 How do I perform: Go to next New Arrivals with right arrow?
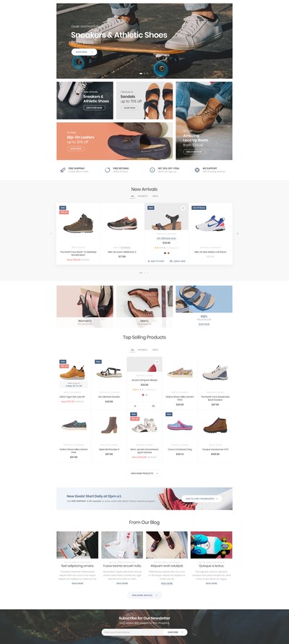tap(238, 234)
